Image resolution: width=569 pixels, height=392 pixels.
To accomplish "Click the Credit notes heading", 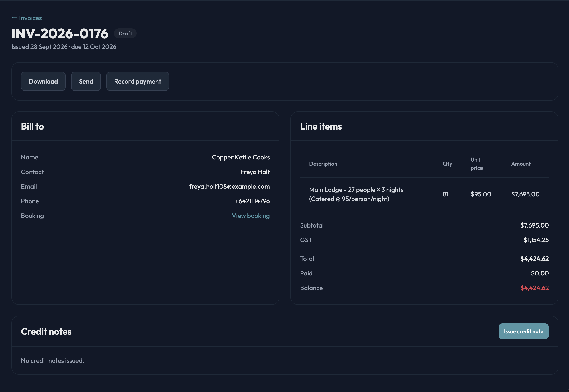I will [x=46, y=331].
